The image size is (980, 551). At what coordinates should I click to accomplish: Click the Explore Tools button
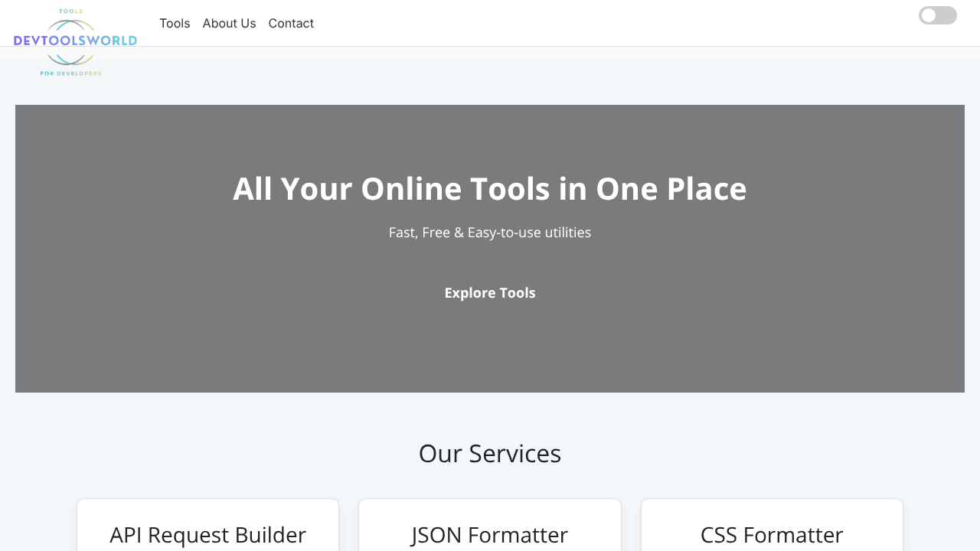pyautogui.click(x=490, y=293)
